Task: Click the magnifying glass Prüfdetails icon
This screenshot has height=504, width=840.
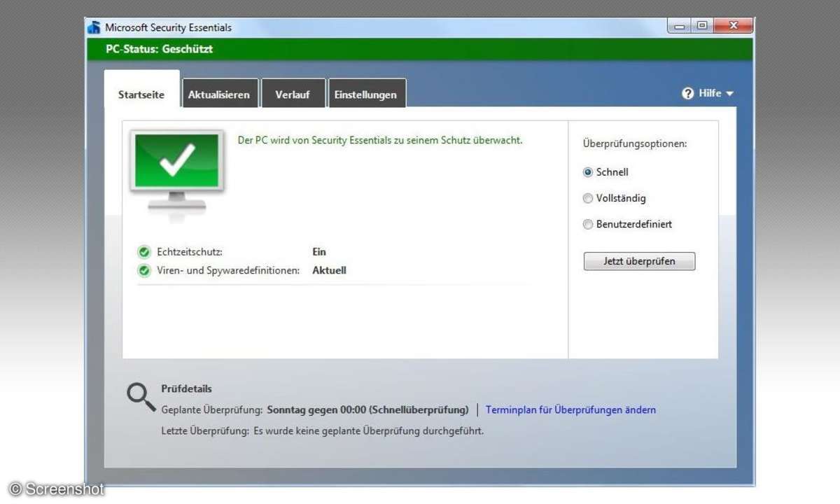Action: (141, 397)
